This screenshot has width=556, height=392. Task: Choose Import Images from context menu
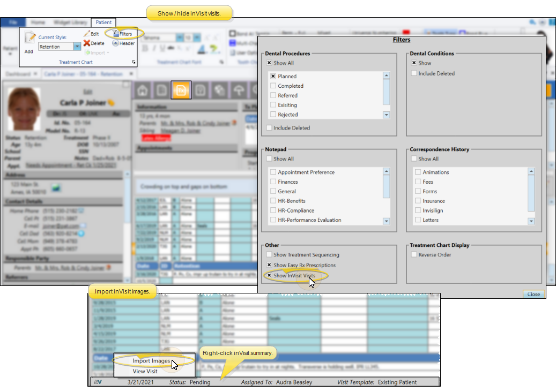click(151, 361)
